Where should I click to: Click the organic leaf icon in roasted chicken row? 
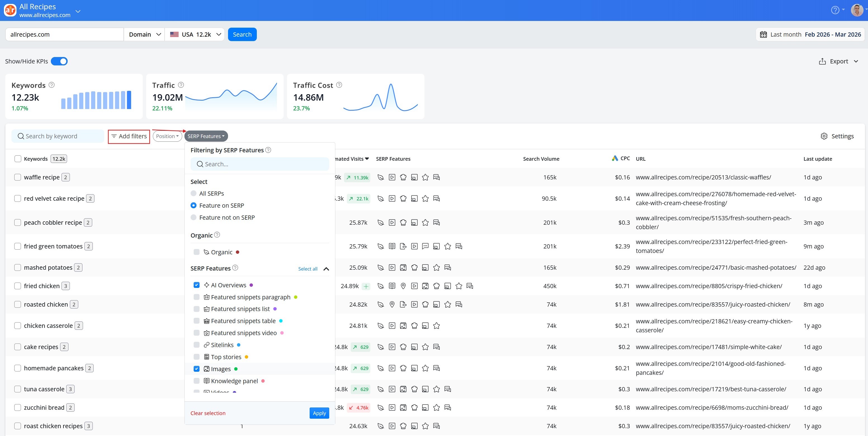tap(381, 305)
